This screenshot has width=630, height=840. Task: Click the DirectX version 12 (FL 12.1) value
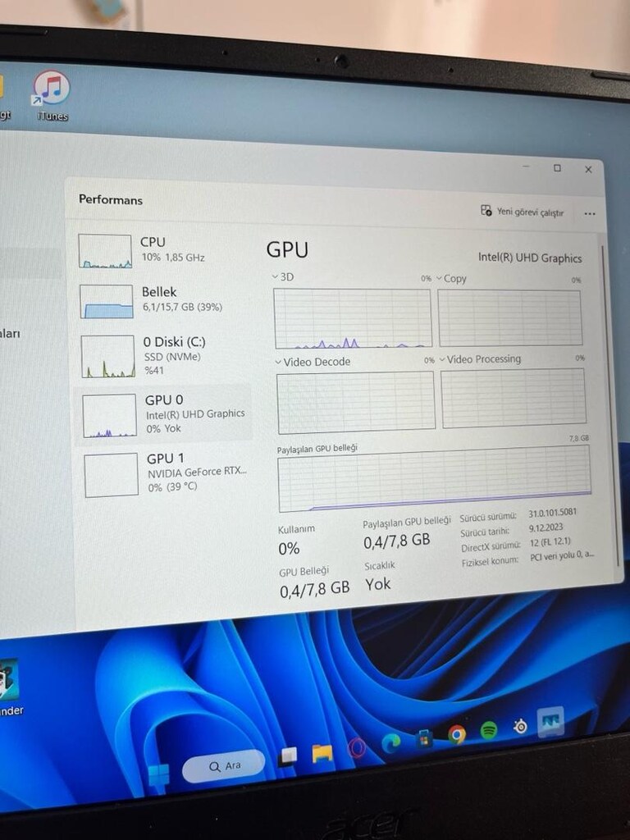click(550, 542)
